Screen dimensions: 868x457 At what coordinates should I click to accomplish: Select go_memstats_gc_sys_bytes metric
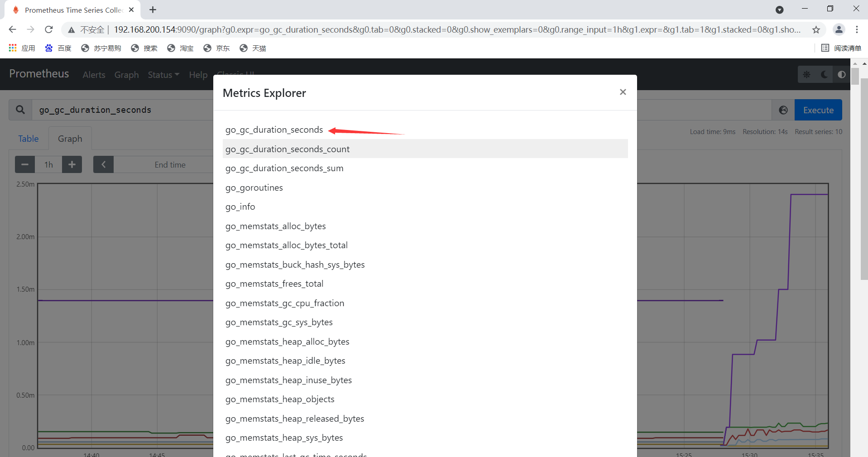[425, 322]
